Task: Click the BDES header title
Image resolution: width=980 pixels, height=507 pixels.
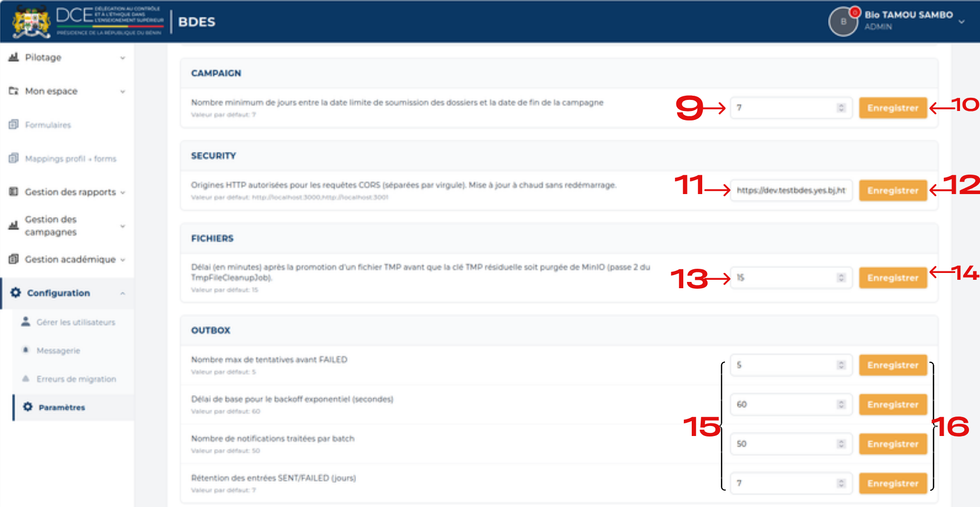Action: click(197, 22)
